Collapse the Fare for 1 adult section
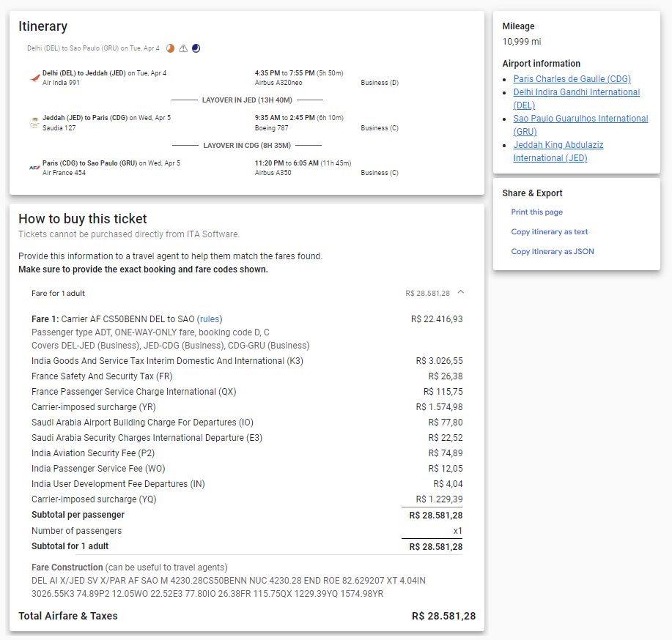Screen dimensions: 672x640 point(461,292)
